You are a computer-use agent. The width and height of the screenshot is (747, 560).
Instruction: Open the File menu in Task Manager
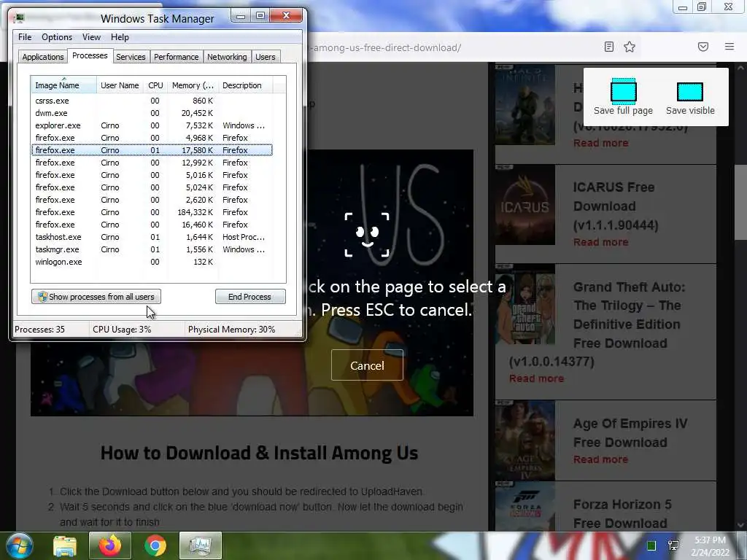point(25,37)
